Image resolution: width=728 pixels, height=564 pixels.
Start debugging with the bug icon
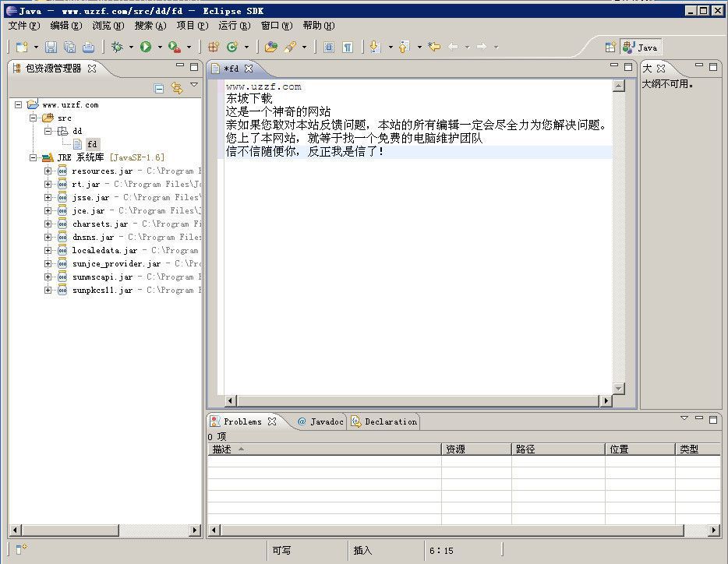(117, 47)
